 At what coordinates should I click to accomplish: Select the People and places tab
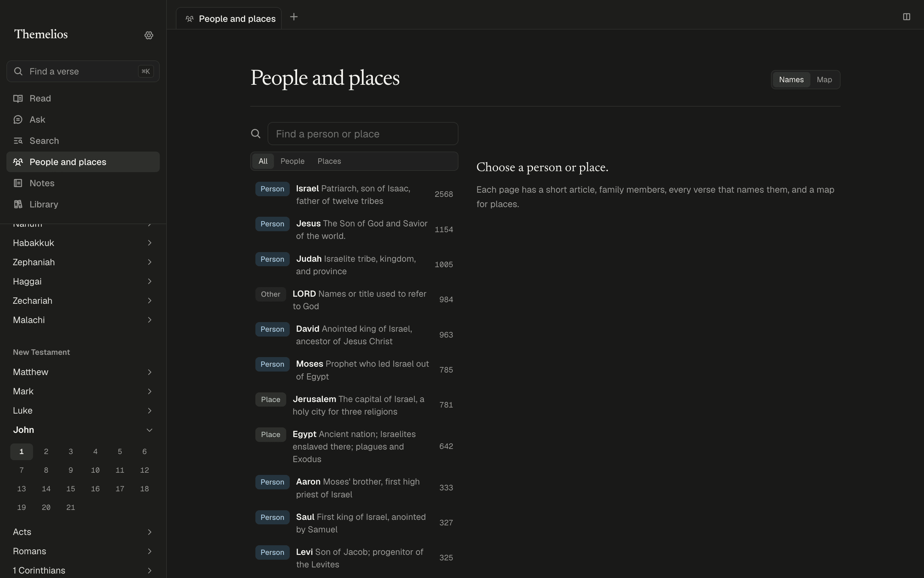pyautogui.click(x=229, y=18)
